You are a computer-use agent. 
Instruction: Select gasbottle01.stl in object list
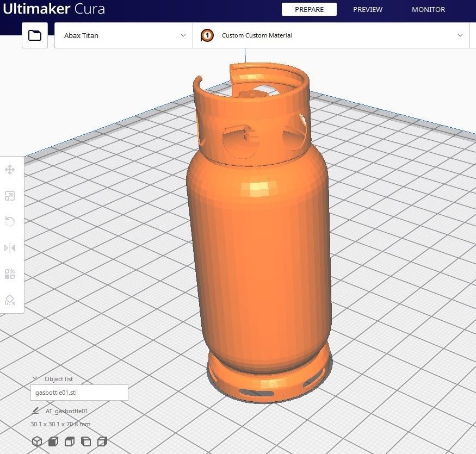click(79, 393)
